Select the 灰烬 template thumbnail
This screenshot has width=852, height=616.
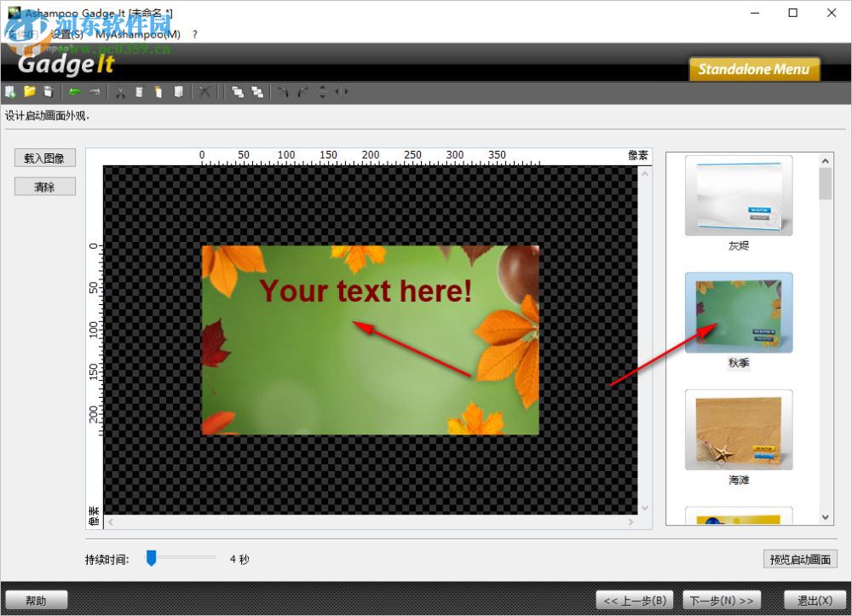(x=739, y=196)
